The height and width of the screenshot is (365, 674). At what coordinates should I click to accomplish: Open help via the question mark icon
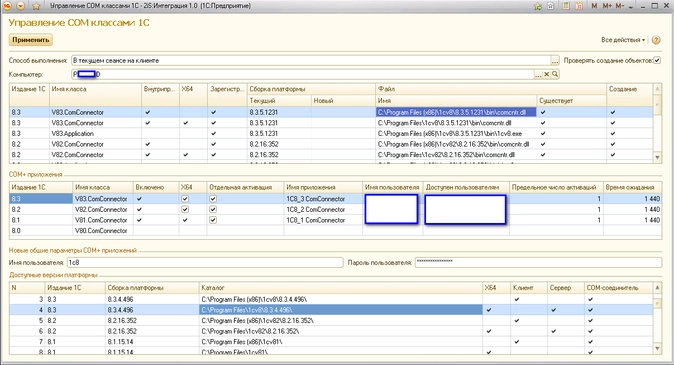[x=656, y=40]
